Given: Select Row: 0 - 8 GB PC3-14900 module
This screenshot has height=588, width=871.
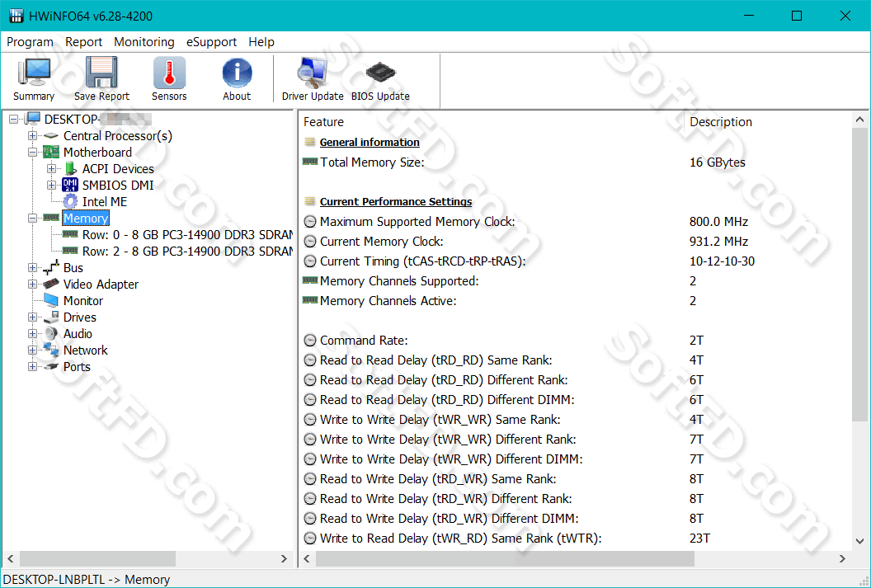Looking at the screenshot, I should [187, 235].
